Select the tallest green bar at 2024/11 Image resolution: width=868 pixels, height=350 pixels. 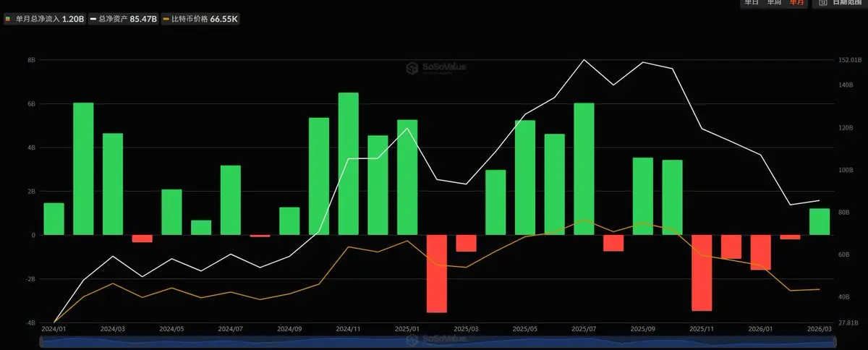coord(349,164)
